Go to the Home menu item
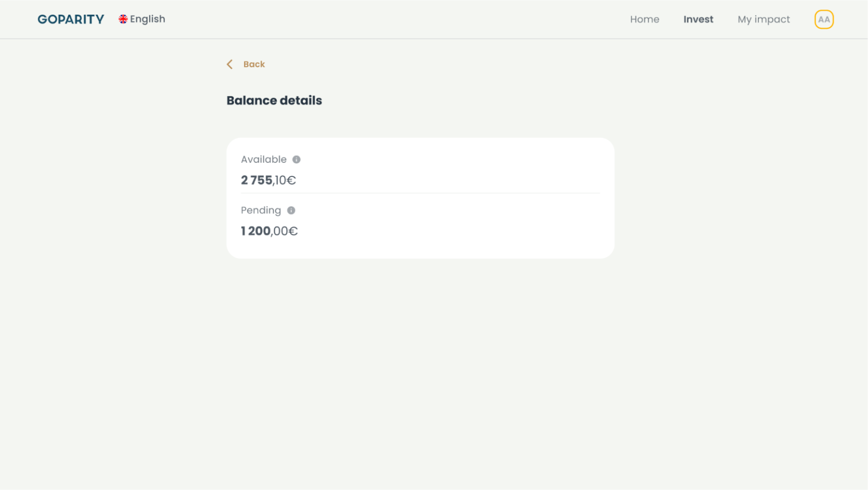This screenshot has width=868, height=490. click(x=644, y=19)
